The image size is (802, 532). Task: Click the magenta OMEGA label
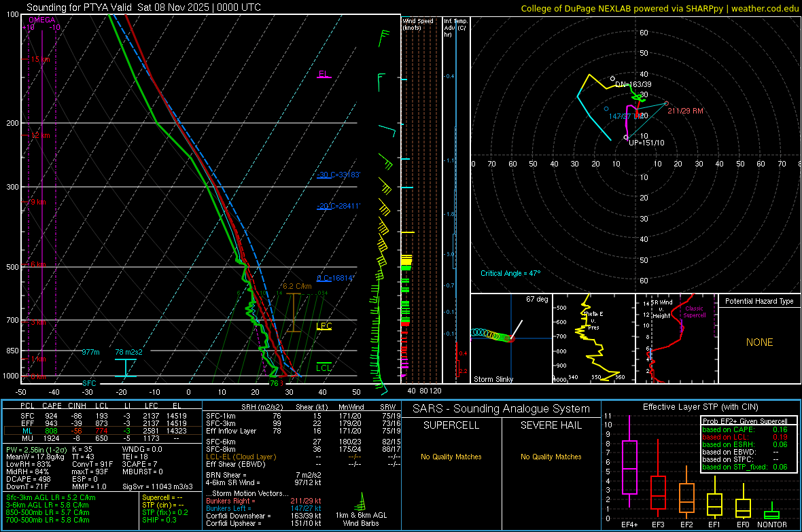(42, 20)
